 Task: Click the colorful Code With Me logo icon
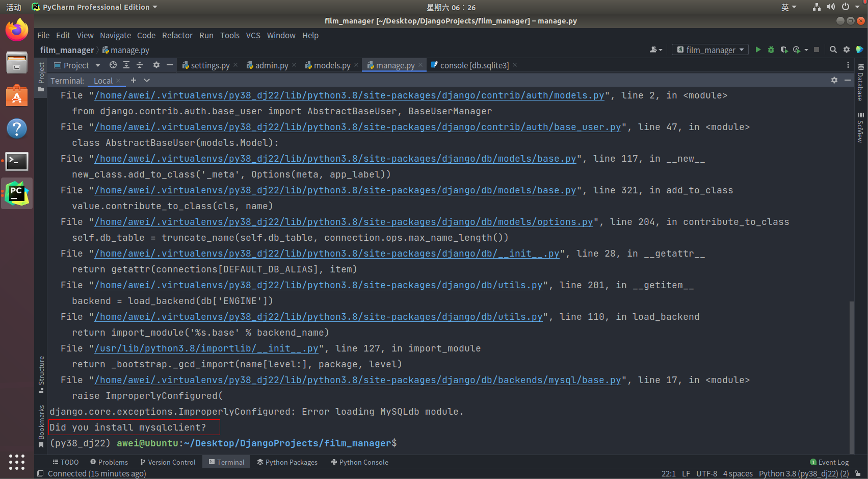[860, 49]
